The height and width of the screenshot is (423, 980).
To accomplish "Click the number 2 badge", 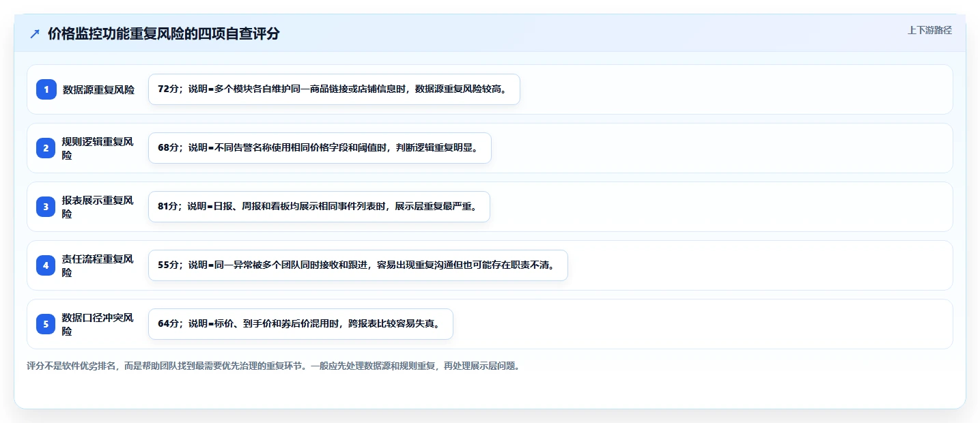I will coord(46,148).
